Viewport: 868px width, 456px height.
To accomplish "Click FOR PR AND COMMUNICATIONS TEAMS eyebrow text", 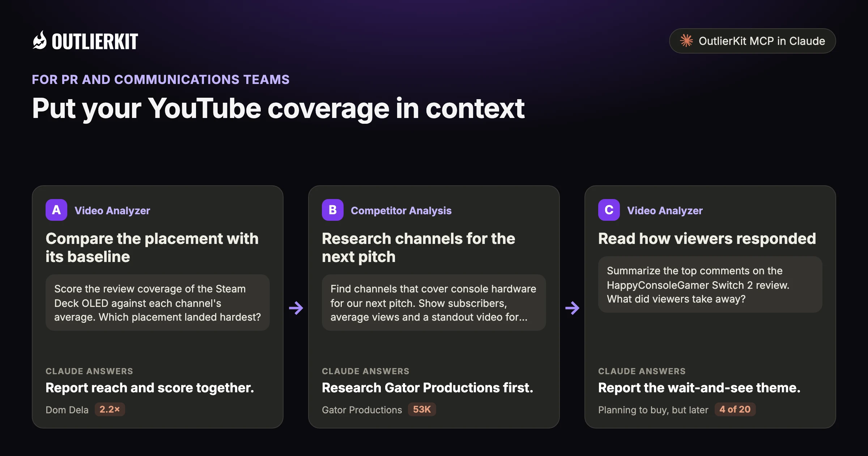I will coord(161,79).
